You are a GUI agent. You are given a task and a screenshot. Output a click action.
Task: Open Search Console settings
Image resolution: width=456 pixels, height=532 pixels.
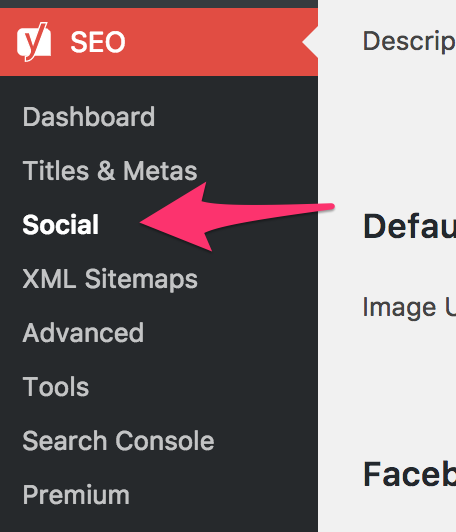point(118,441)
